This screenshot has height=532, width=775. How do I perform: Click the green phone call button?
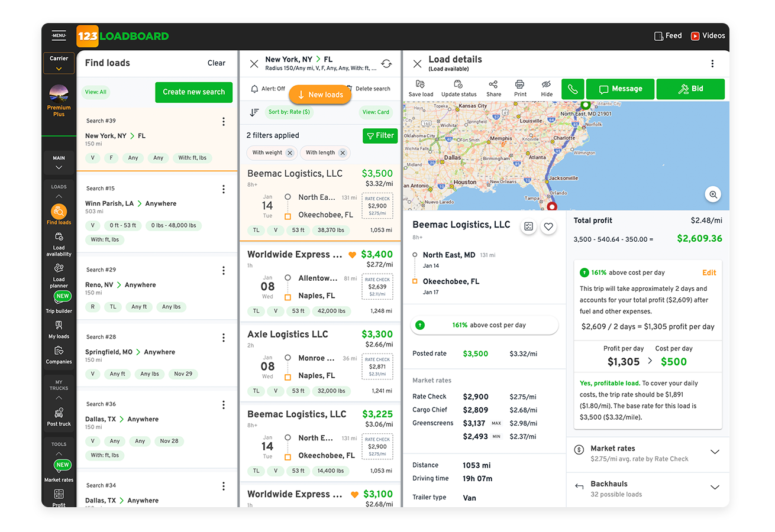click(x=572, y=89)
